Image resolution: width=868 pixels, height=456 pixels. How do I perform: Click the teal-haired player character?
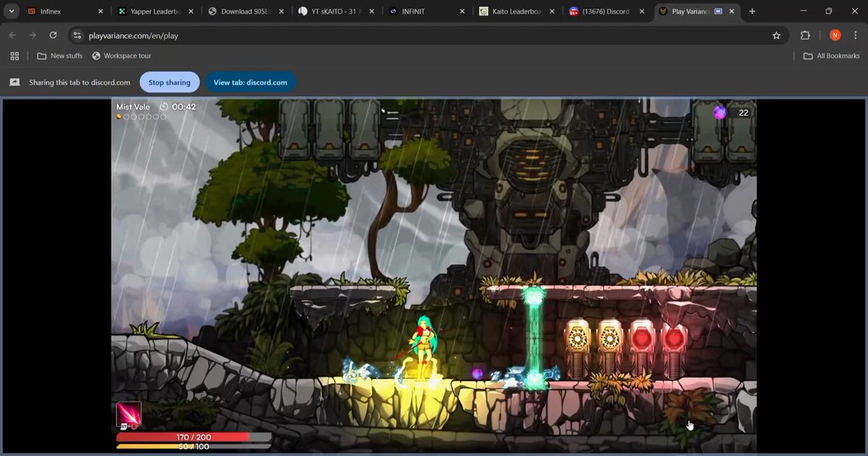pos(424,347)
